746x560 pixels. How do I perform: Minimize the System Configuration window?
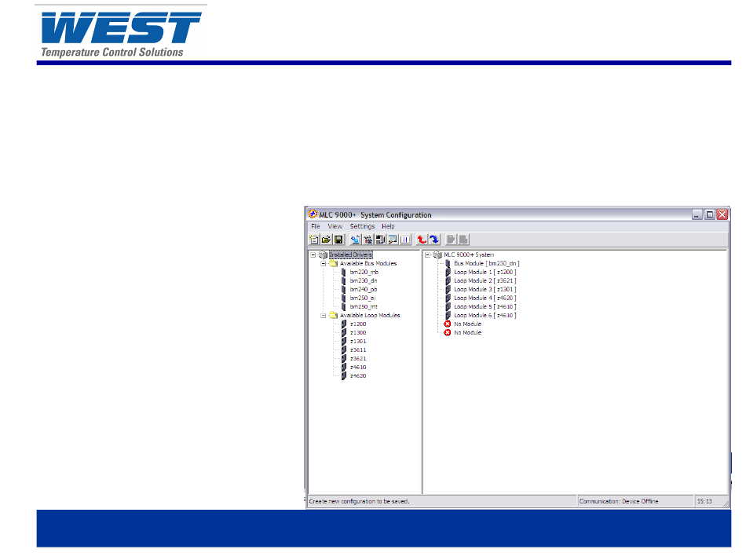click(697, 214)
